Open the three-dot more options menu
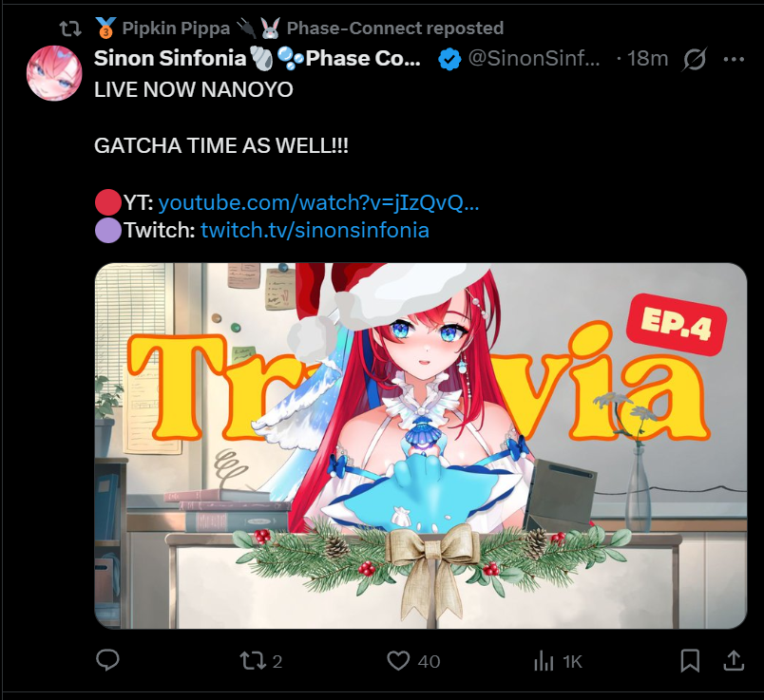764x700 pixels. (734, 60)
